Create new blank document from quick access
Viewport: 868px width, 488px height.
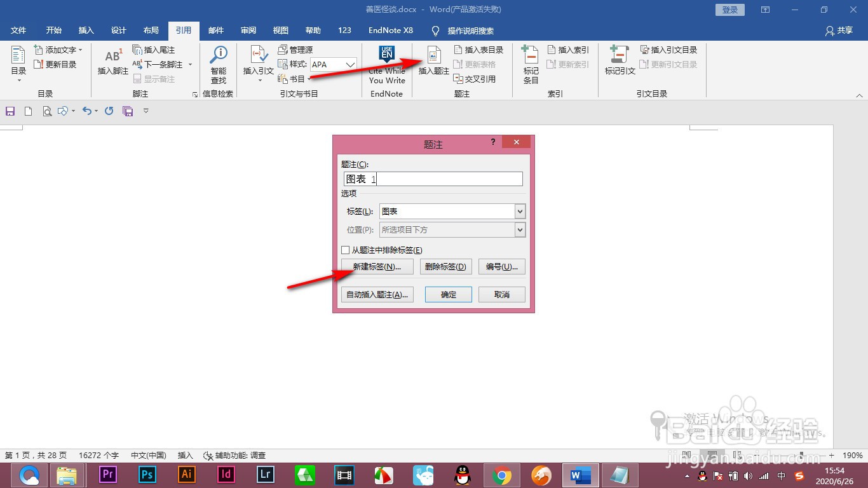[x=28, y=111]
